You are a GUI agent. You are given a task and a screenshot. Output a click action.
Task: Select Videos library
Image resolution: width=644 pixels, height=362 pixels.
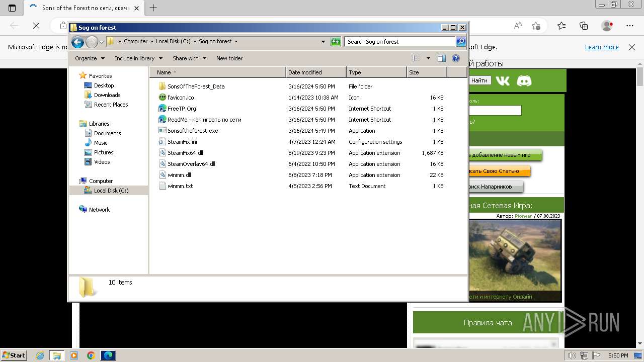coord(102,162)
